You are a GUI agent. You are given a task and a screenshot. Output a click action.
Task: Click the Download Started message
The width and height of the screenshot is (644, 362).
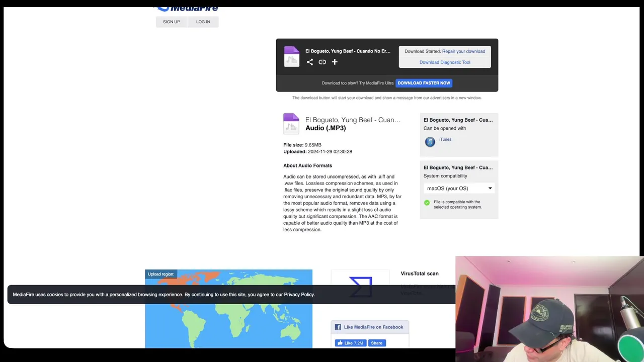[x=423, y=51]
